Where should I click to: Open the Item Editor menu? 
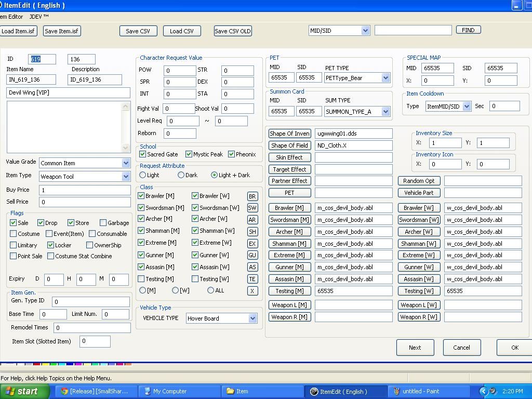tap(11, 17)
